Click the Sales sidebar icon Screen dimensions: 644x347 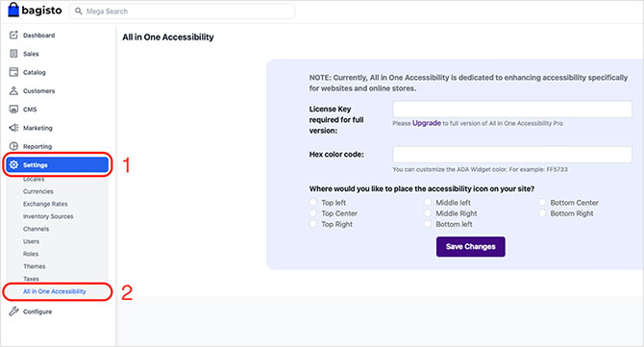pyautogui.click(x=13, y=54)
